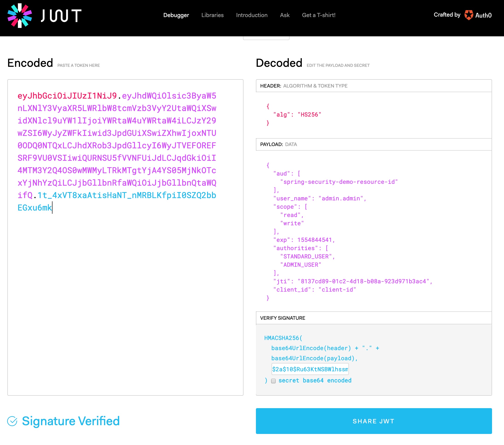504x445 pixels.
Task: Click into the HMAC secret input field
Action: click(x=310, y=369)
